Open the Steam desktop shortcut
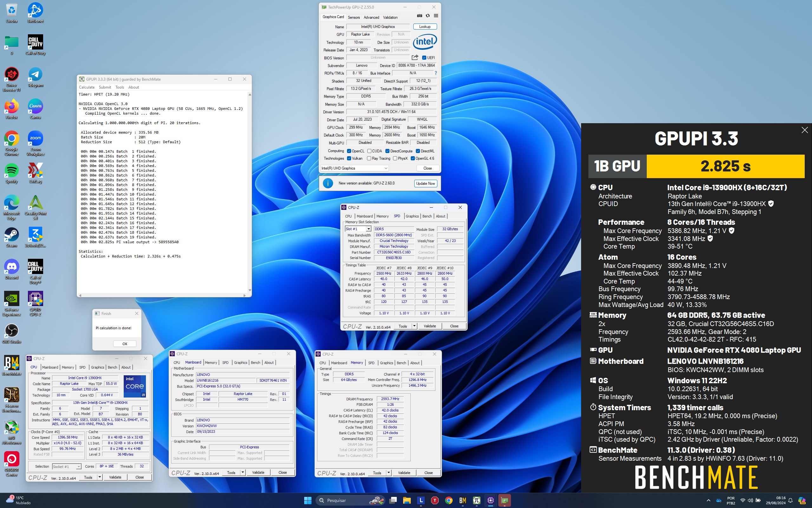 (11, 237)
